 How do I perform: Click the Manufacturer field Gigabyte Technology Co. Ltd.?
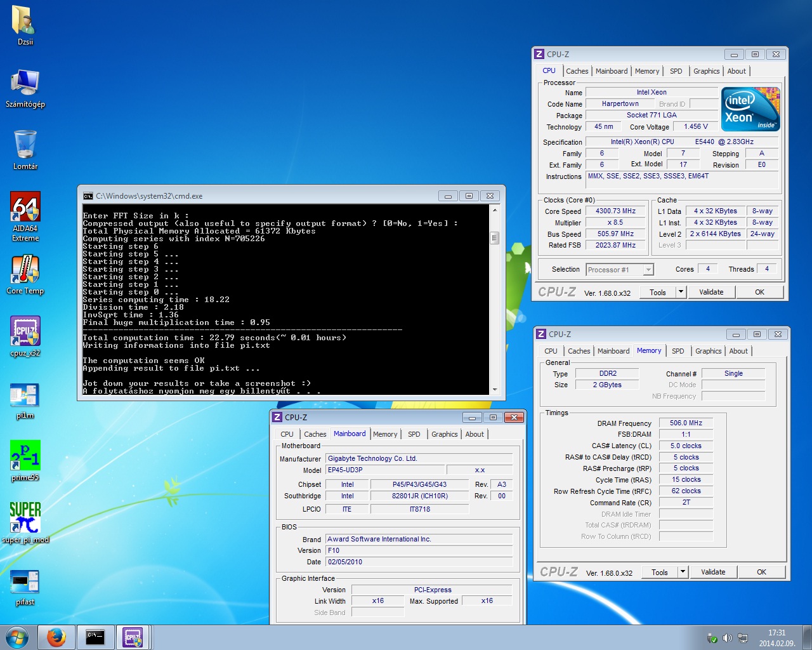pos(419,458)
